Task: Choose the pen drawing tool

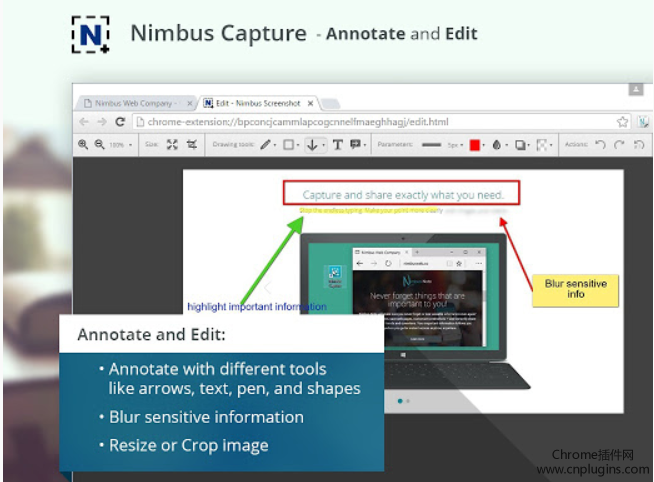Action: [265, 145]
